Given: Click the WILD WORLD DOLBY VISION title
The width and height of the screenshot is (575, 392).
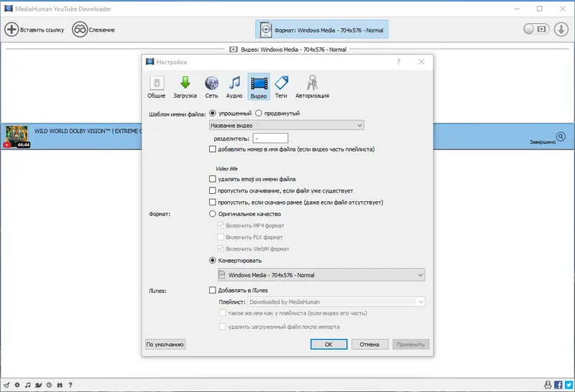Looking at the screenshot, I should pyautogui.click(x=88, y=131).
